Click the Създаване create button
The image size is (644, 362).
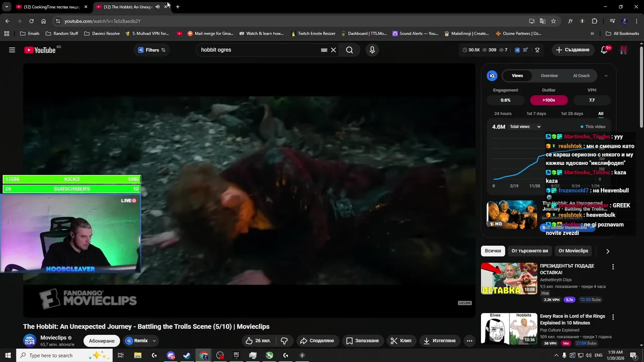pos(573,50)
